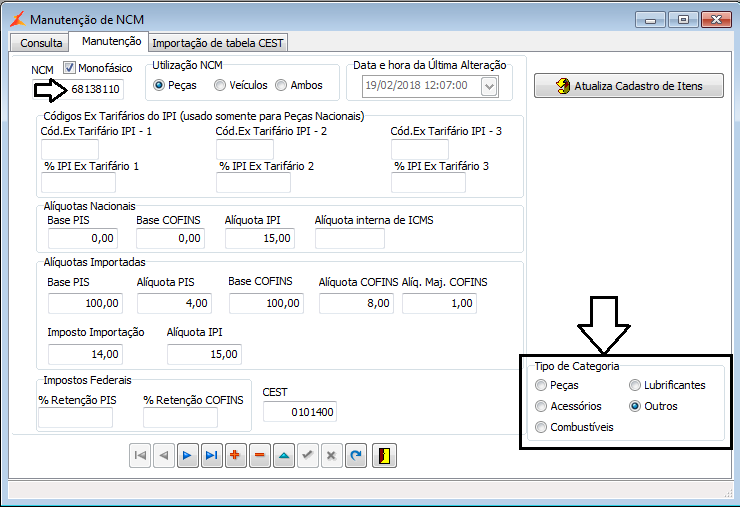The image size is (740, 507).
Task: Click the CEST field
Action: coord(300,412)
